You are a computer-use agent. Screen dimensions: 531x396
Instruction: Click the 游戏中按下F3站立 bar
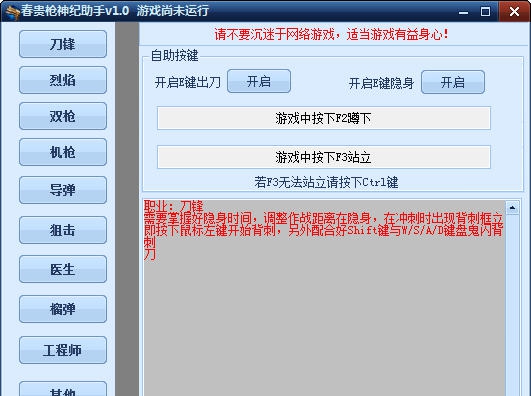click(323, 157)
